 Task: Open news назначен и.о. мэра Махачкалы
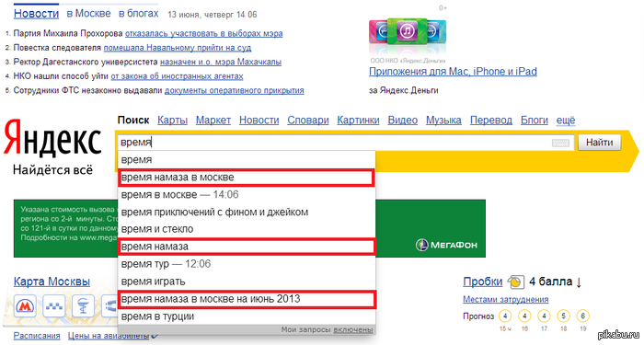pyautogui.click(x=221, y=62)
